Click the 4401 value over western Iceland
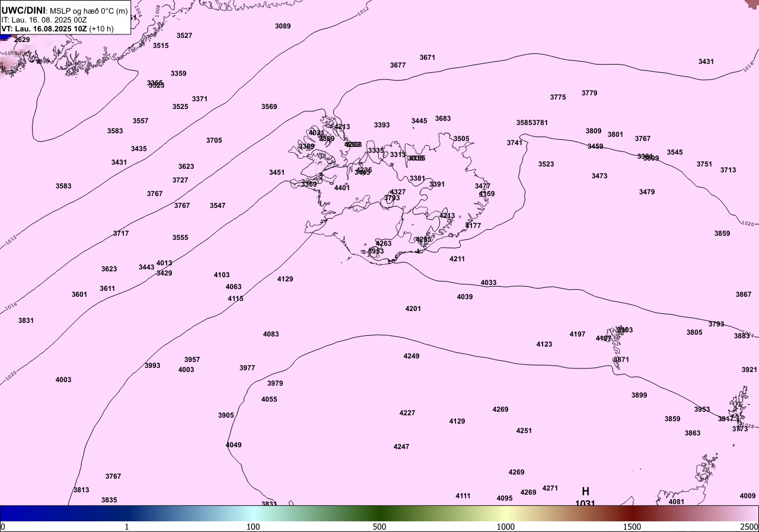759x532 pixels. coord(342,188)
